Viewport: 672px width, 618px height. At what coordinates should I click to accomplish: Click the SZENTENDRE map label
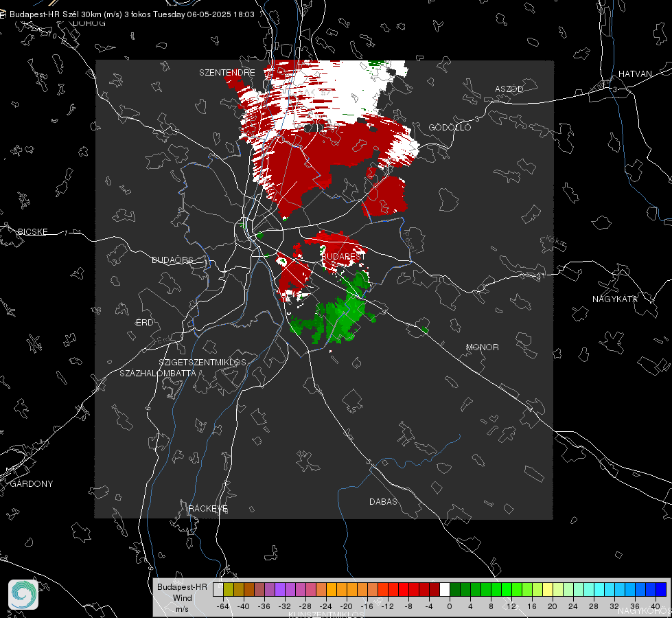pos(227,73)
